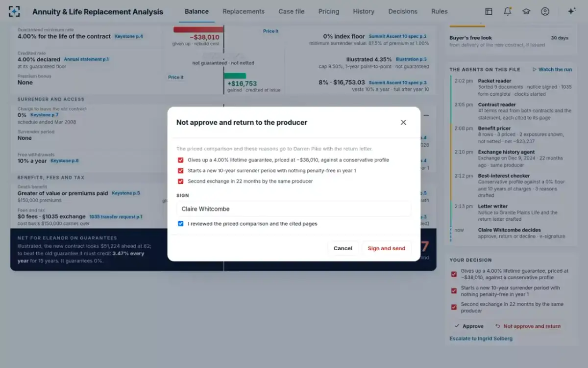Open the Pricing tab
This screenshot has height=368, width=588.
328,11
